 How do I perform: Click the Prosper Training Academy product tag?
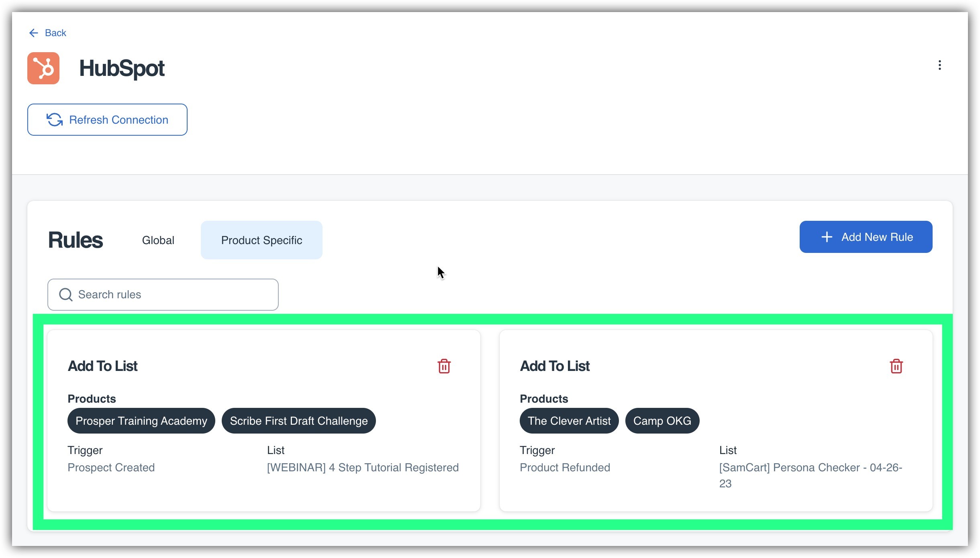point(141,421)
